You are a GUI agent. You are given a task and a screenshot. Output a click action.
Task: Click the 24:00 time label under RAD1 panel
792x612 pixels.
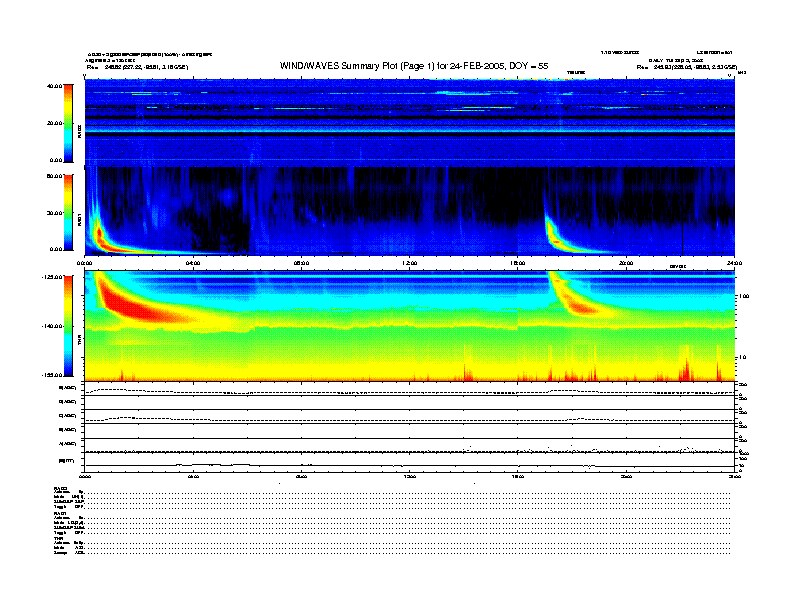[x=734, y=263]
